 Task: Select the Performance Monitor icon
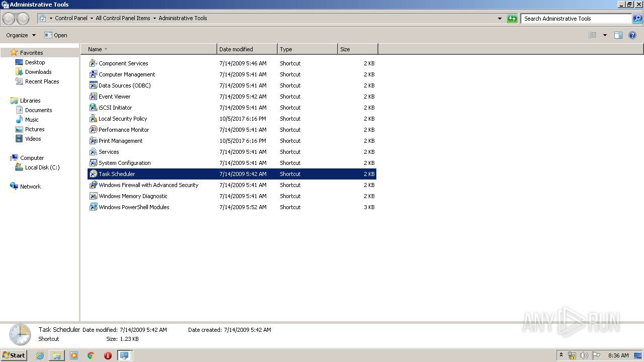(x=93, y=130)
